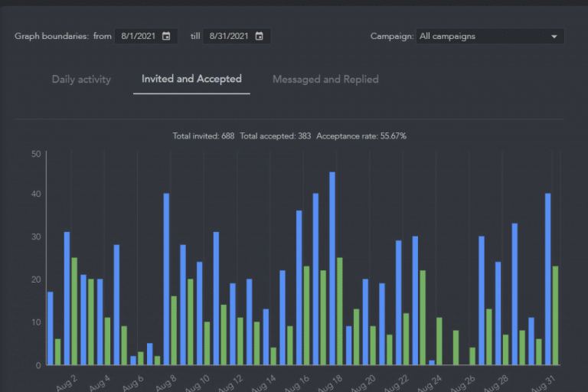Image resolution: width=588 pixels, height=392 pixels.
Task: Open the 'from' date calendar picker icon
Action: tap(166, 36)
